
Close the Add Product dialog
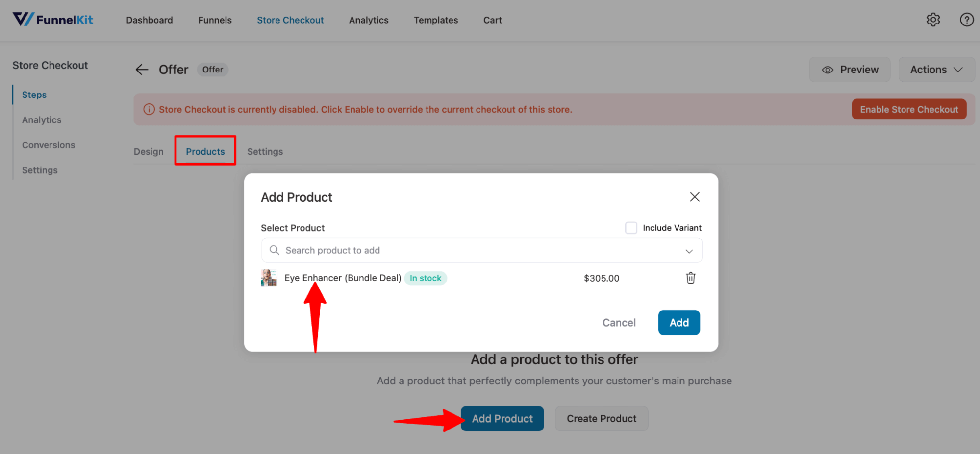click(x=694, y=197)
